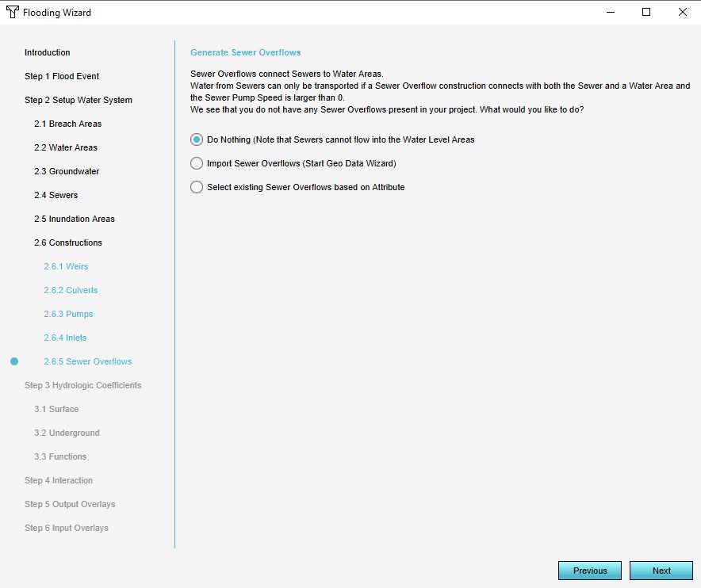Go back with the Previous button
Viewport: 701px width, 588px height.
589,571
